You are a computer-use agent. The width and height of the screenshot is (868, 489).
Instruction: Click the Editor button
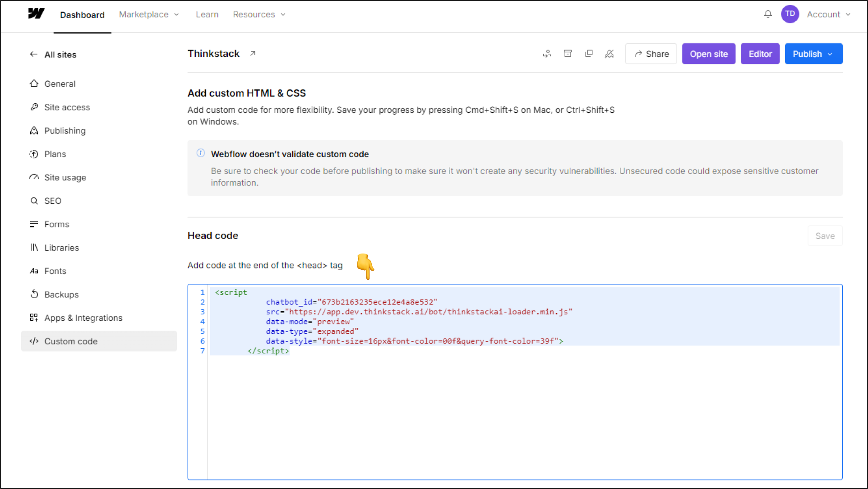[760, 54]
